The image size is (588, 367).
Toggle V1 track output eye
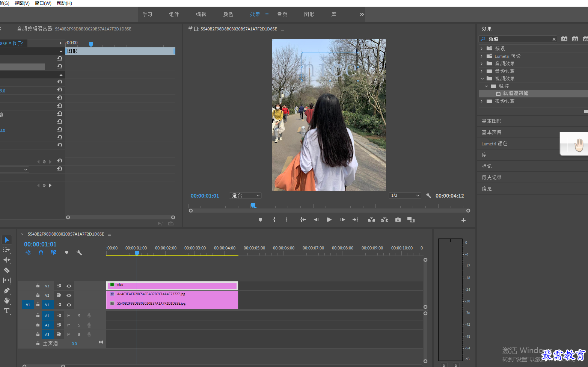(69, 305)
